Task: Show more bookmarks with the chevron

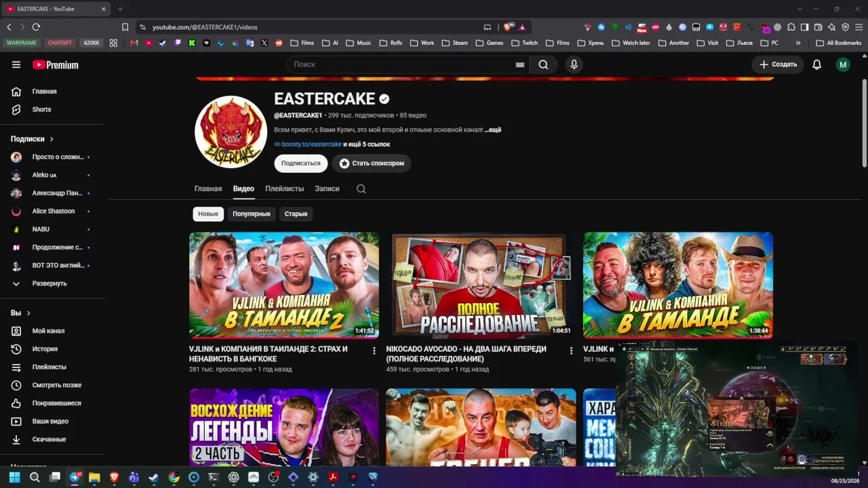Action: [x=798, y=43]
